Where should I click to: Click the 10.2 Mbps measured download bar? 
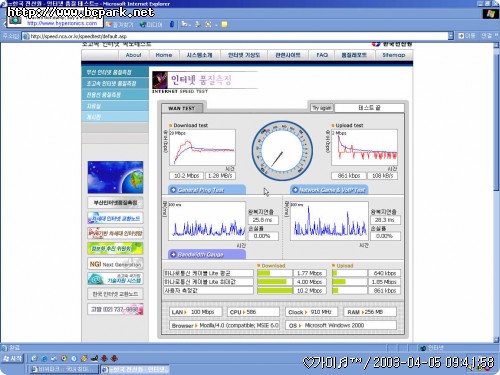point(275,291)
